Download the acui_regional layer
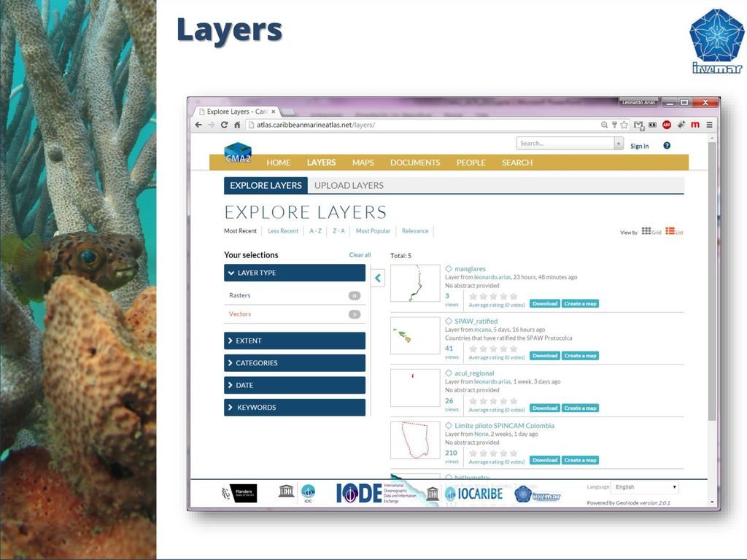This screenshot has width=747, height=560. [x=544, y=408]
